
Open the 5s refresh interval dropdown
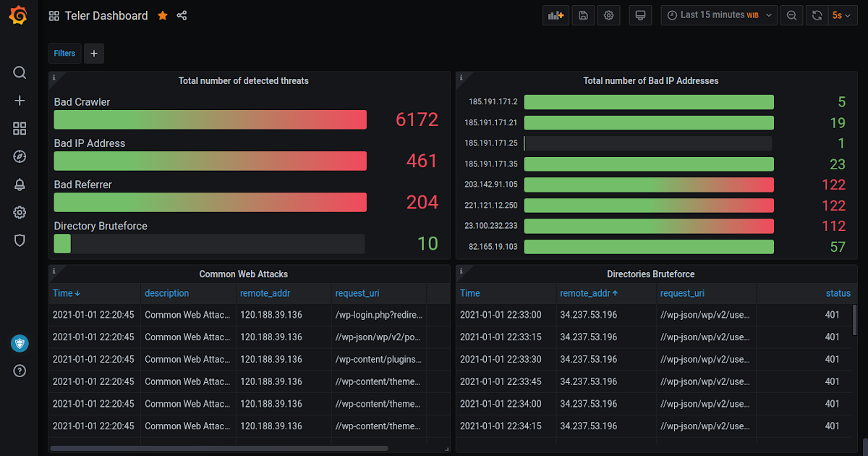(x=842, y=15)
